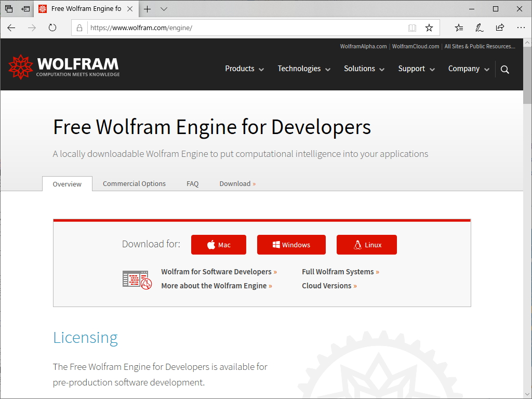The image size is (532, 399).
Task: Refresh the page with the reload icon
Action: coord(52,28)
